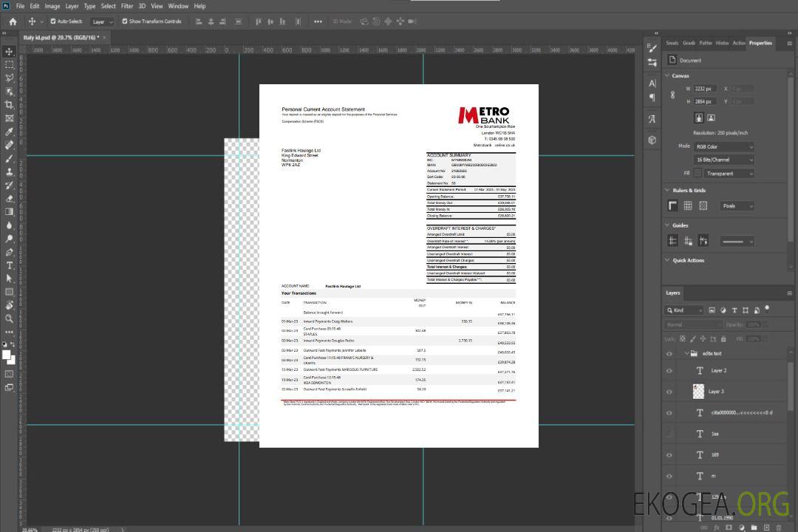Switch to the History panel tab
798x532 pixels.
[x=722, y=44]
